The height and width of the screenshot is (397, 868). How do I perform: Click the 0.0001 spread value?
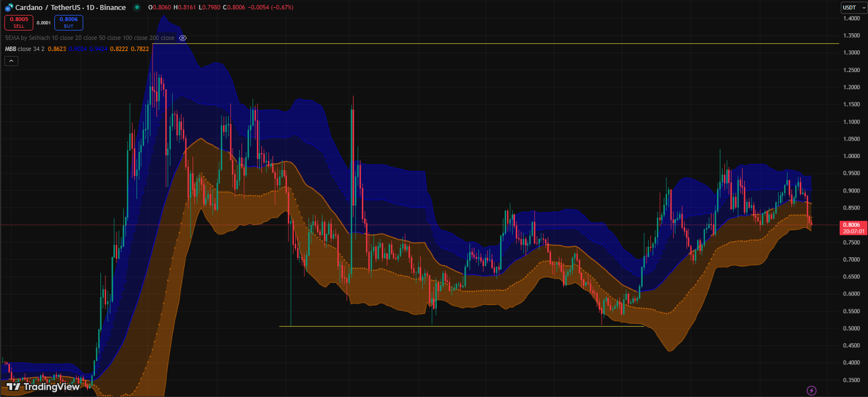coord(44,23)
